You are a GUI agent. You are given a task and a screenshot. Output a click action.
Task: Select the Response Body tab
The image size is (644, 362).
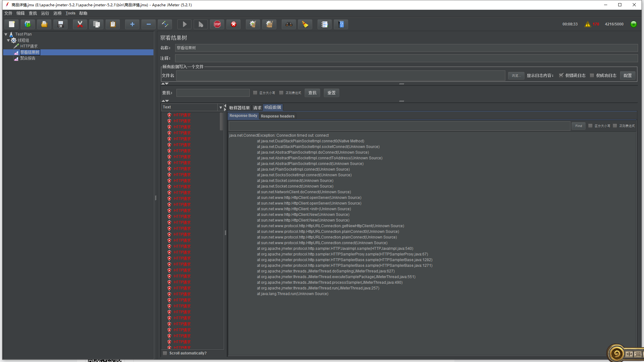pyautogui.click(x=243, y=116)
